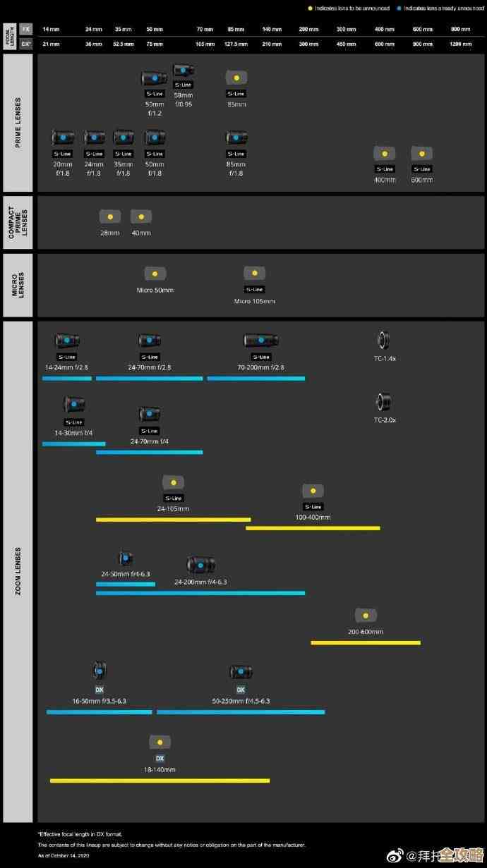Select the 16-50mm DX lens icon
The height and width of the screenshot is (868, 487).
(x=100, y=671)
